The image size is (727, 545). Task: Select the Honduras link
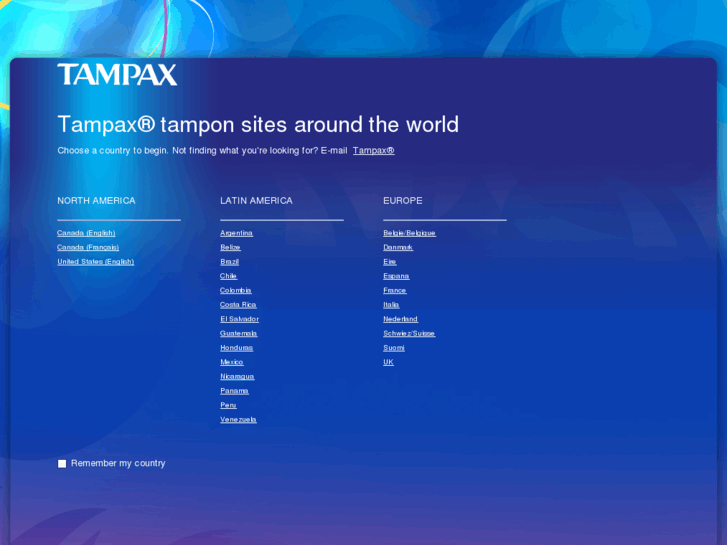(x=236, y=348)
